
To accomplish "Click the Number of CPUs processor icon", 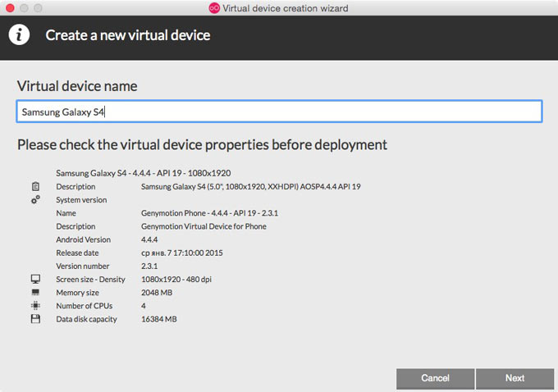I will [35, 306].
